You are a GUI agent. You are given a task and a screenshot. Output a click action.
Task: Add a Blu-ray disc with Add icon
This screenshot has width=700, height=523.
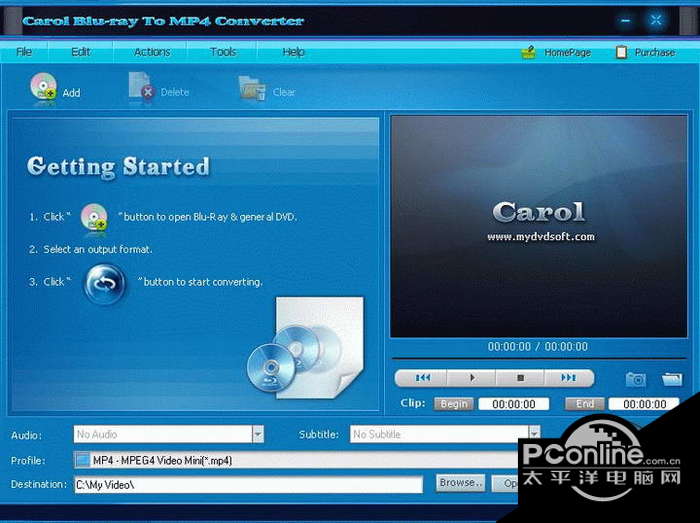pos(44,87)
